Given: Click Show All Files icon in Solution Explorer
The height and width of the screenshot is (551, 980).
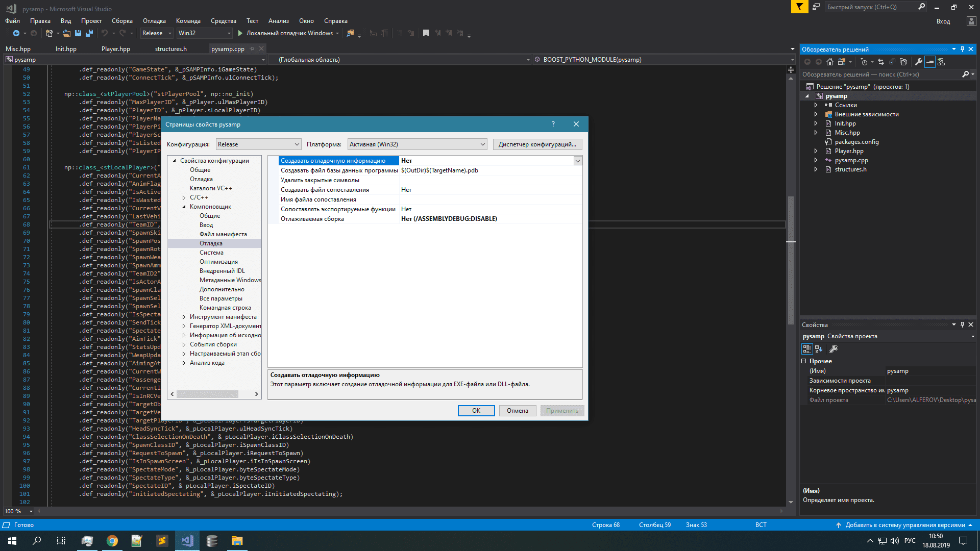Looking at the screenshot, I should point(903,62).
